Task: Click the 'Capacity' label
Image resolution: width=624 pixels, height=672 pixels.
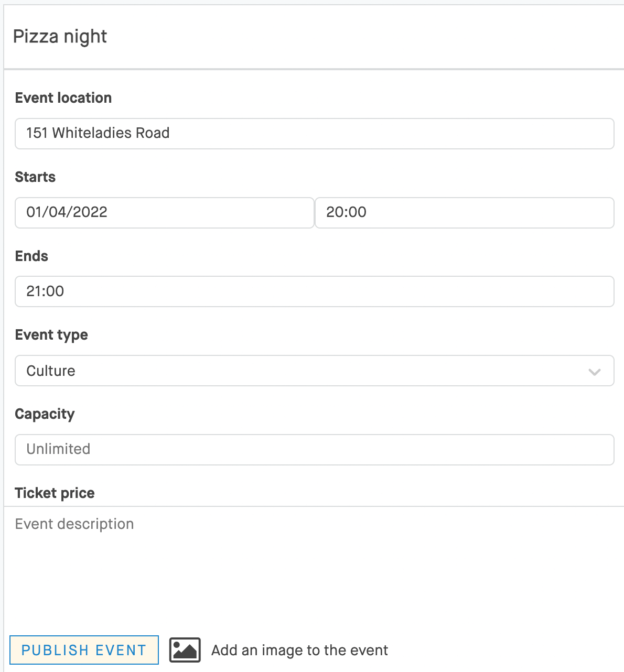Action: coord(45,414)
